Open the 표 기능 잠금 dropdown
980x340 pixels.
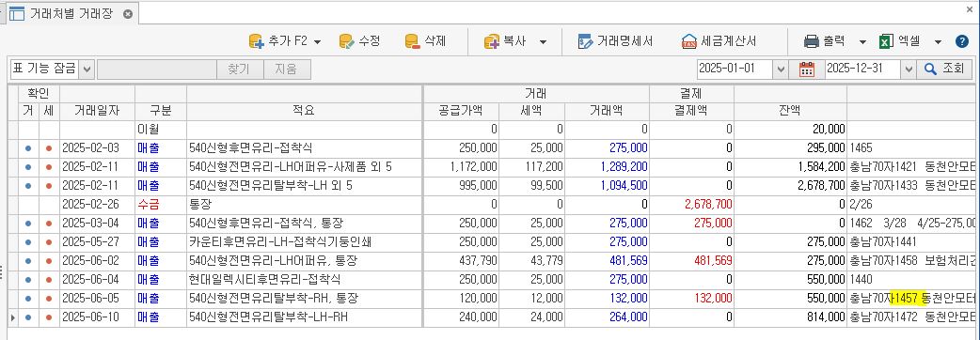[x=87, y=70]
